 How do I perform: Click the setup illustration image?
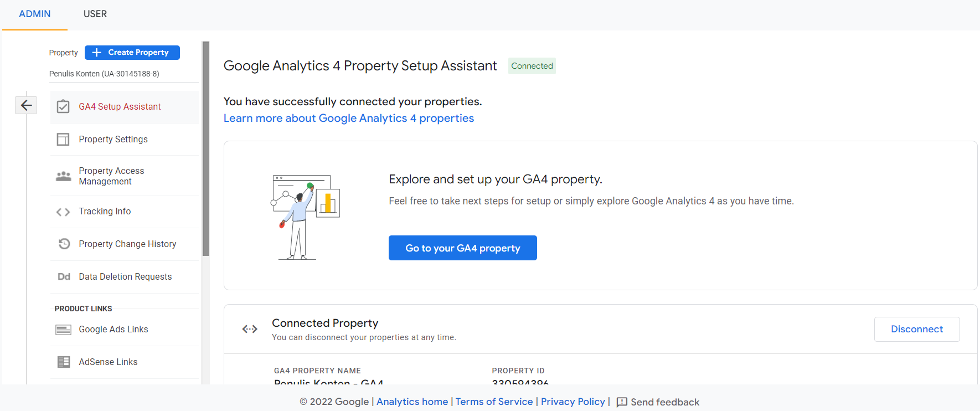pyautogui.click(x=305, y=217)
